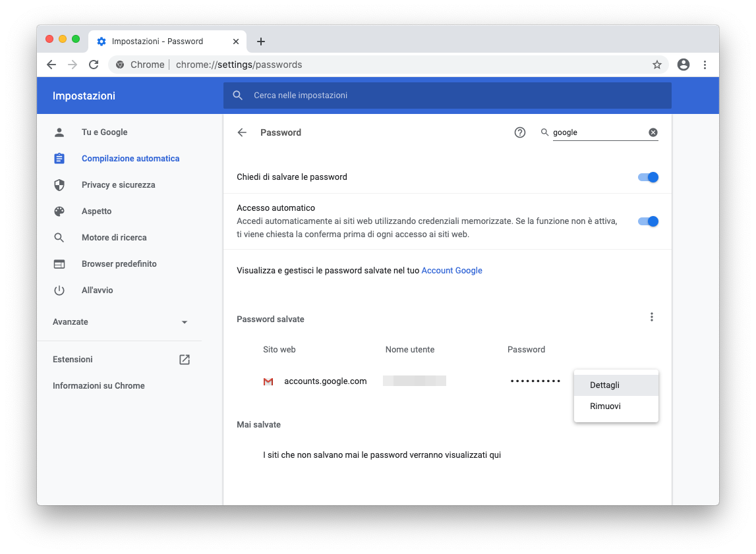Open a new tab with the plus button
This screenshot has height=554, width=756.
point(261,42)
